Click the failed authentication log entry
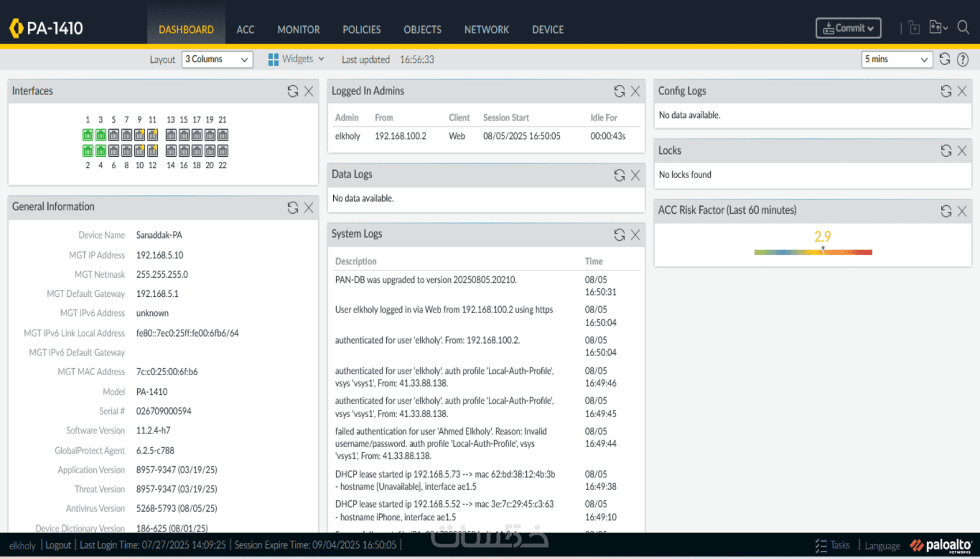Viewport: 980px width, 559px height. coord(441,444)
